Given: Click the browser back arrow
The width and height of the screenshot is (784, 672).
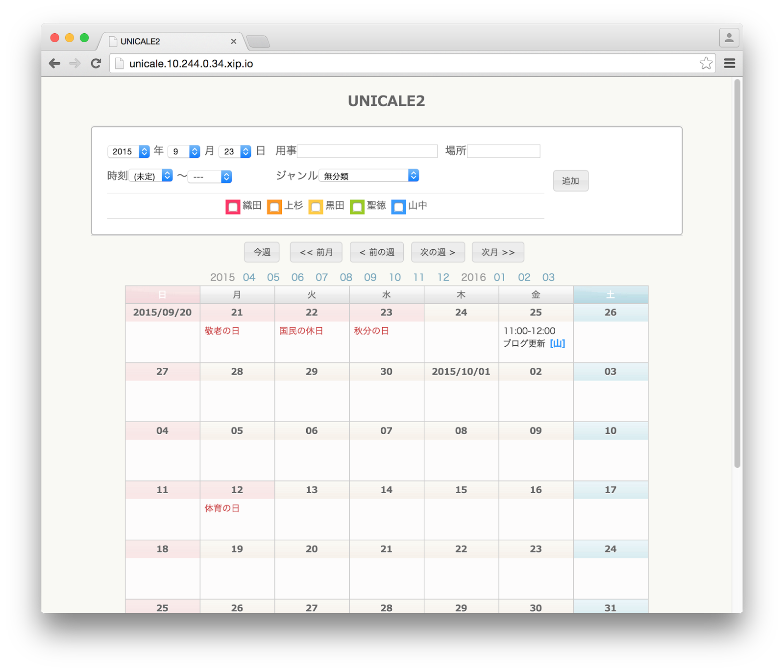Looking at the screenshot, I should tap(55, 63).
